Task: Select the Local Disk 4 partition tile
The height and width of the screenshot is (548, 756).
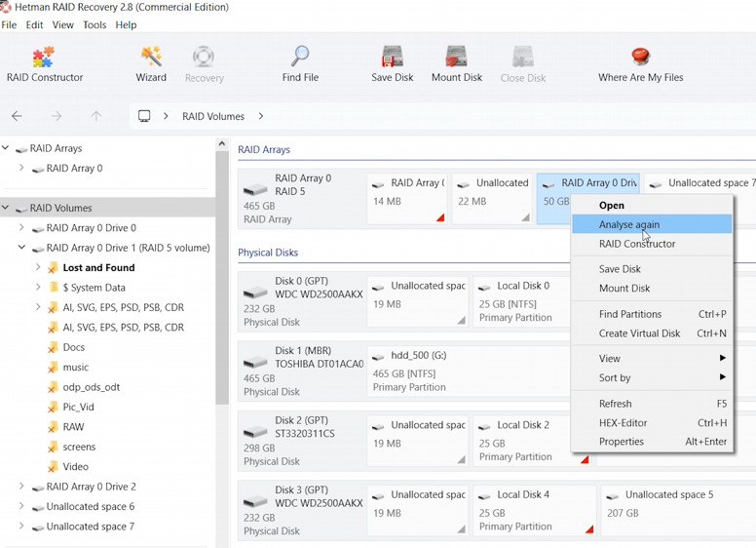Action: point(533,510)
